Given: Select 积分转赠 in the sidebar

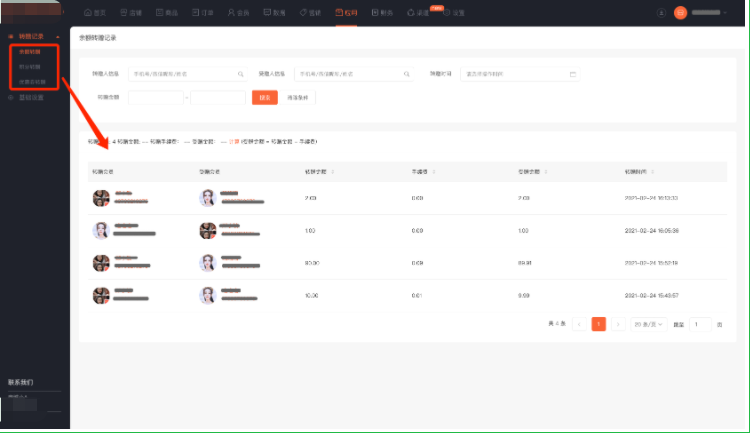Looking at the screenshot, I should 29,67.
